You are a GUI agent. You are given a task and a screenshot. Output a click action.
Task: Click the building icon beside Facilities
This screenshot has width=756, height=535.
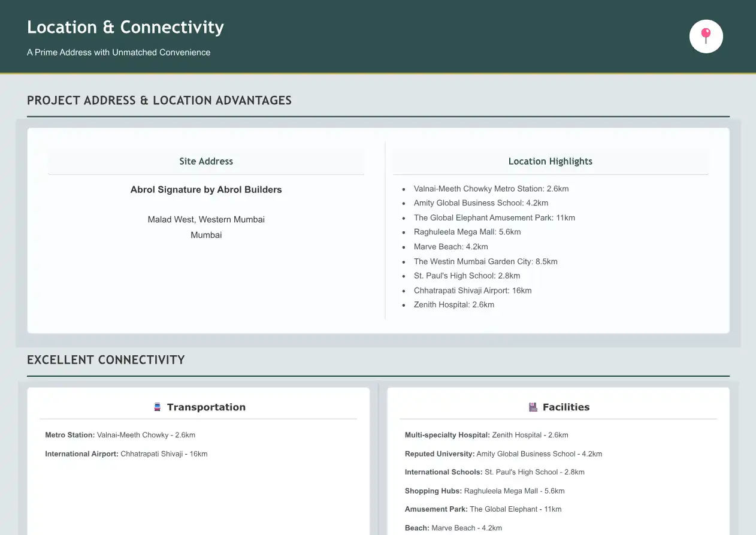click(533, 407)
